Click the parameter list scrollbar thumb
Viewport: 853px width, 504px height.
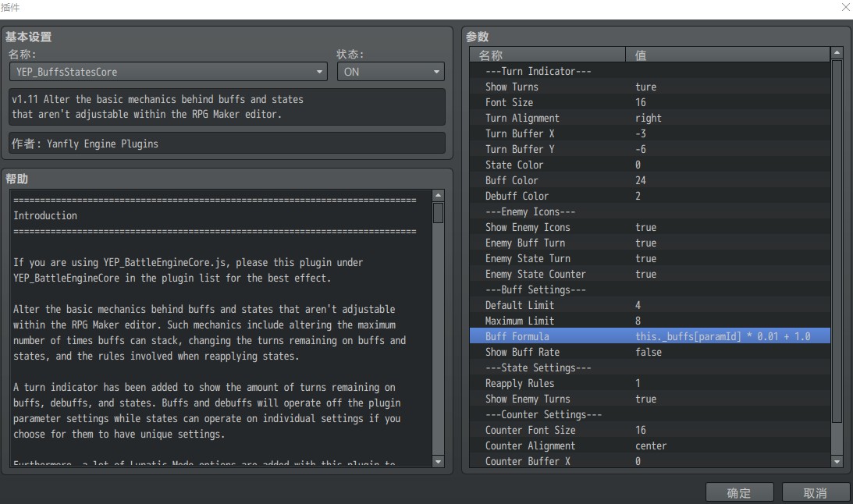837,241
